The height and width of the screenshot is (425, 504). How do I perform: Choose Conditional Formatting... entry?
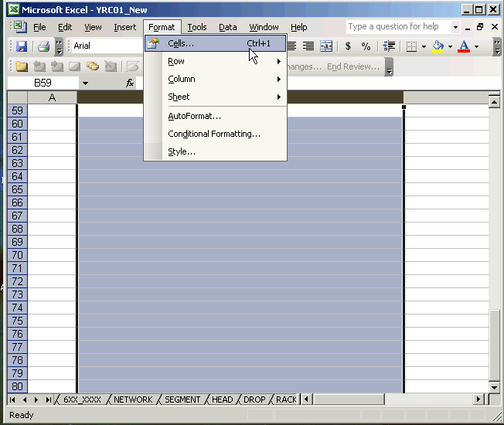pos(214,134)
